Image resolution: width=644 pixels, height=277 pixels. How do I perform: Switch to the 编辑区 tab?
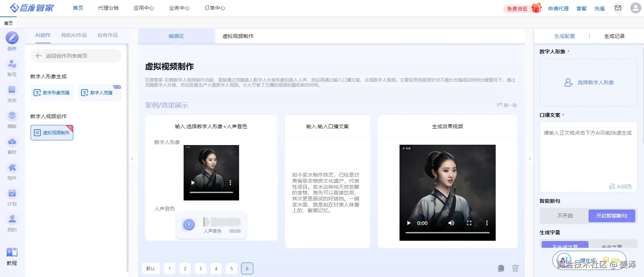[x=176, y=36]
